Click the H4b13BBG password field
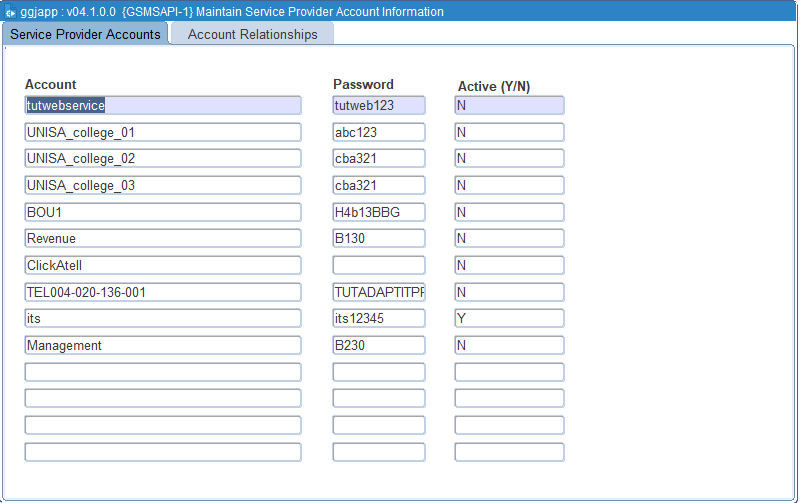This screenshot has height=503, width=801. [378, 212]
